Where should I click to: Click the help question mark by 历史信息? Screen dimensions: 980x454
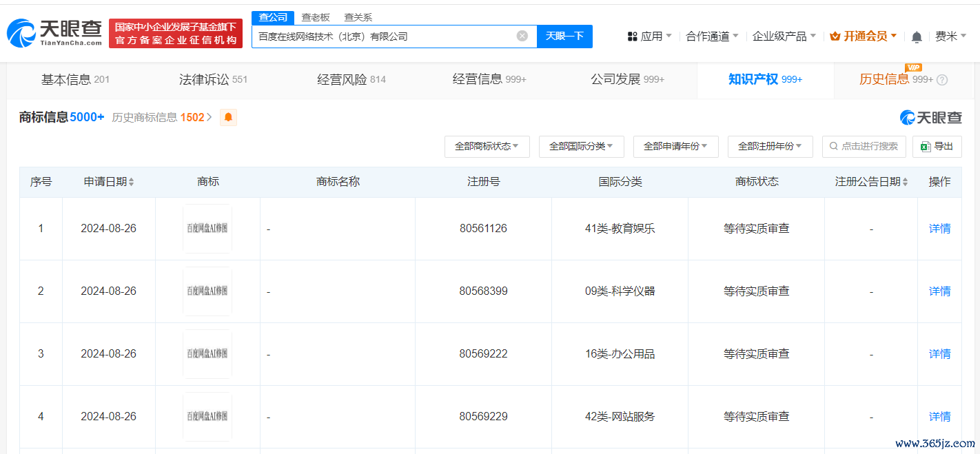pyautogui.click(x=942, y=80)
